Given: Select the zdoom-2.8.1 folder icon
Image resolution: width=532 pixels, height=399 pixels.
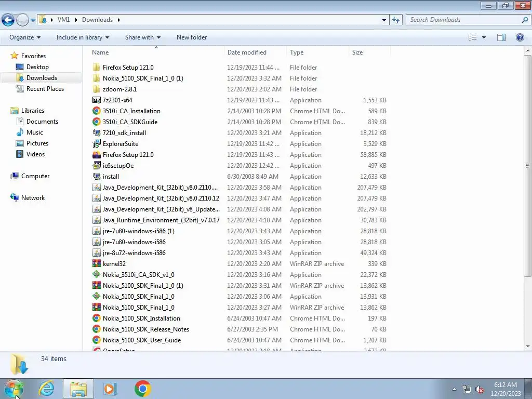Looking at the screenshot, I should 96,89.
